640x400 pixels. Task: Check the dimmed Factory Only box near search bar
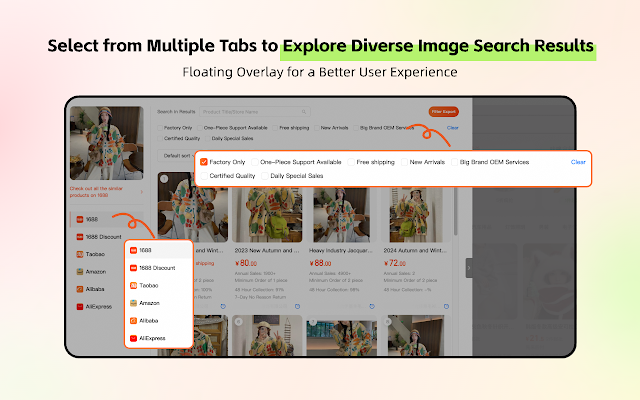point(160,128)
